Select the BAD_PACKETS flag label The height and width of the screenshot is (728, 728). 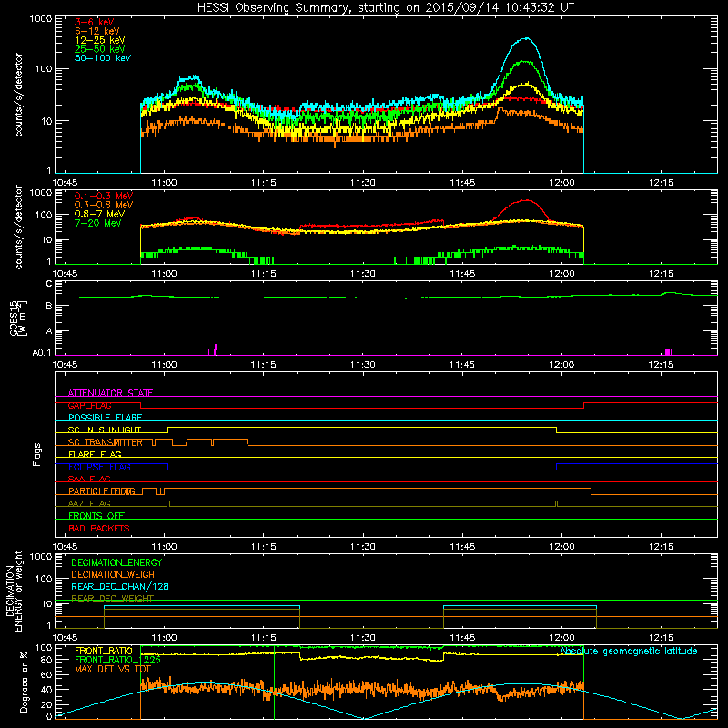click(99, 528)
